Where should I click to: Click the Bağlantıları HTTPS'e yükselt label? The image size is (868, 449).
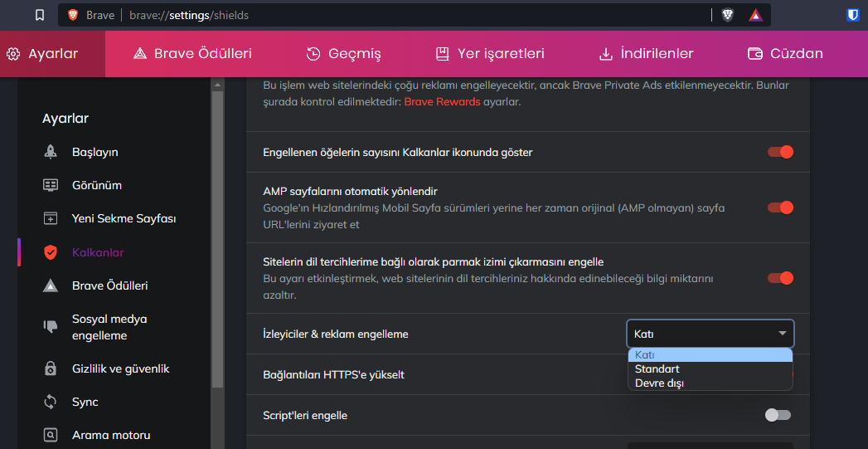click(x=334, y=375)
